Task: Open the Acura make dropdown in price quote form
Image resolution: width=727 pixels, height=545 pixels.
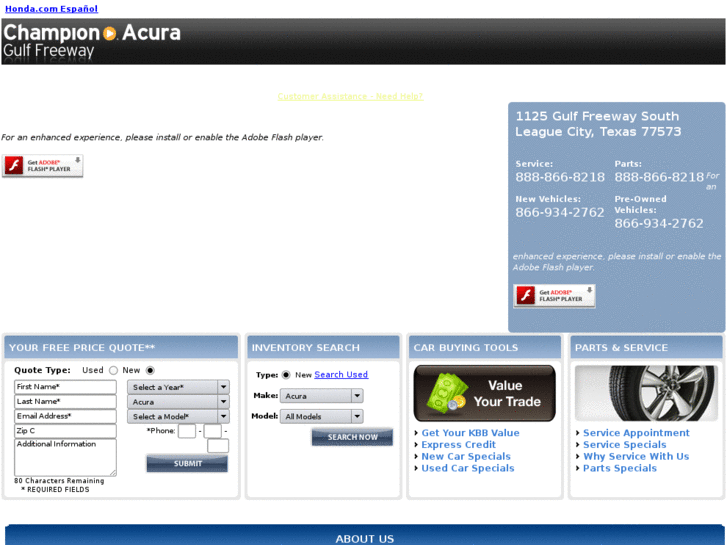Action: pos(179,402)
